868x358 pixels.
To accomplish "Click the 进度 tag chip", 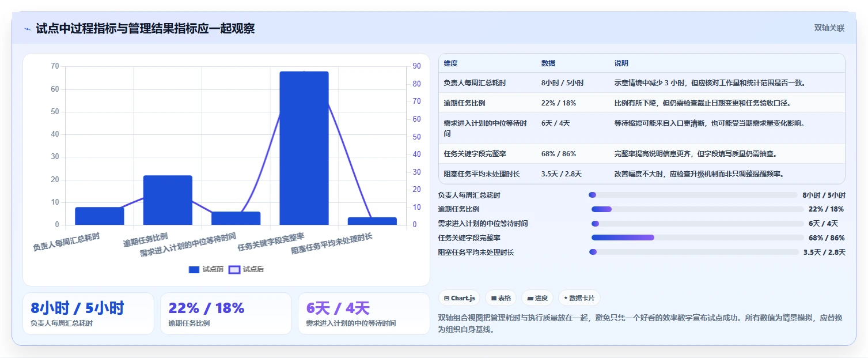I will point(537,298).
